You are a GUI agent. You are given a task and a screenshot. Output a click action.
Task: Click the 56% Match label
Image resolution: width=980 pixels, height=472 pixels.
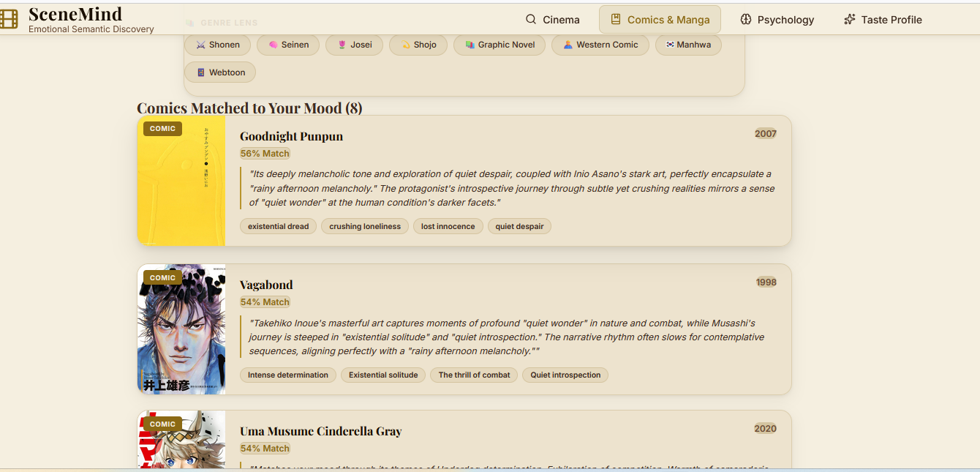(x=265, y=154)
